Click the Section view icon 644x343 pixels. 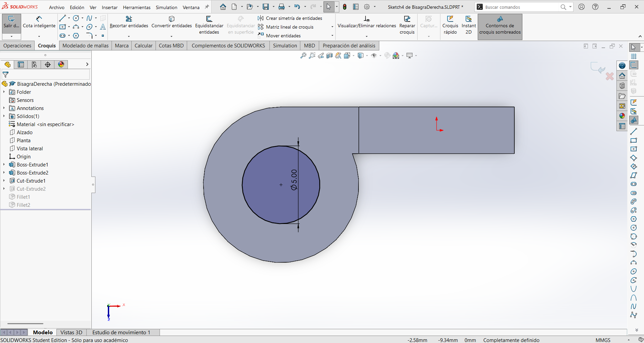point(330,55)
